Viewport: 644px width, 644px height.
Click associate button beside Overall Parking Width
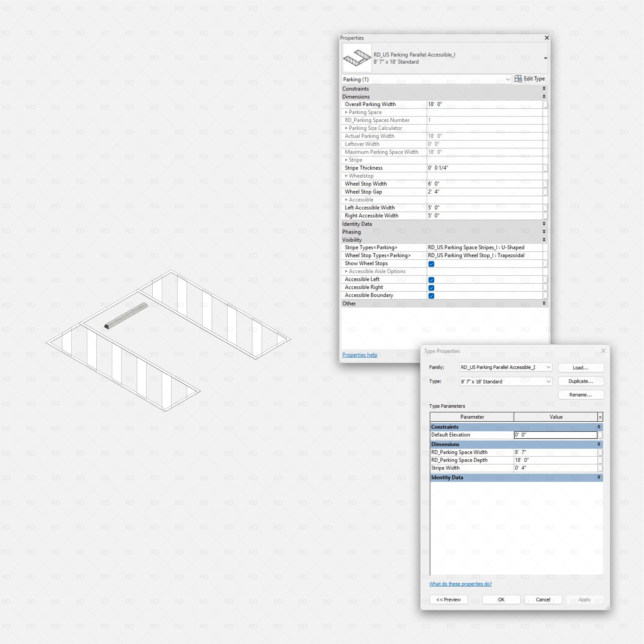545,105
